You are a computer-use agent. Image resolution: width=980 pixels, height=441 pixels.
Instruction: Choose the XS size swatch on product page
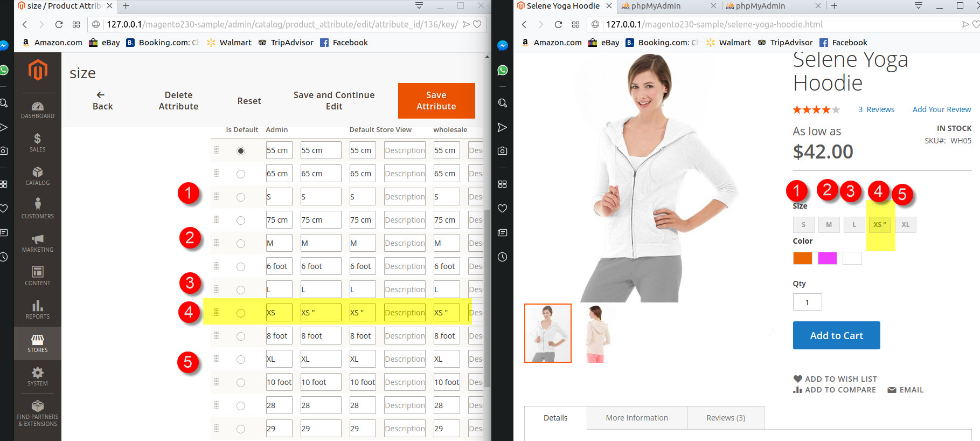pyautogui.click(x=879, y=225)
